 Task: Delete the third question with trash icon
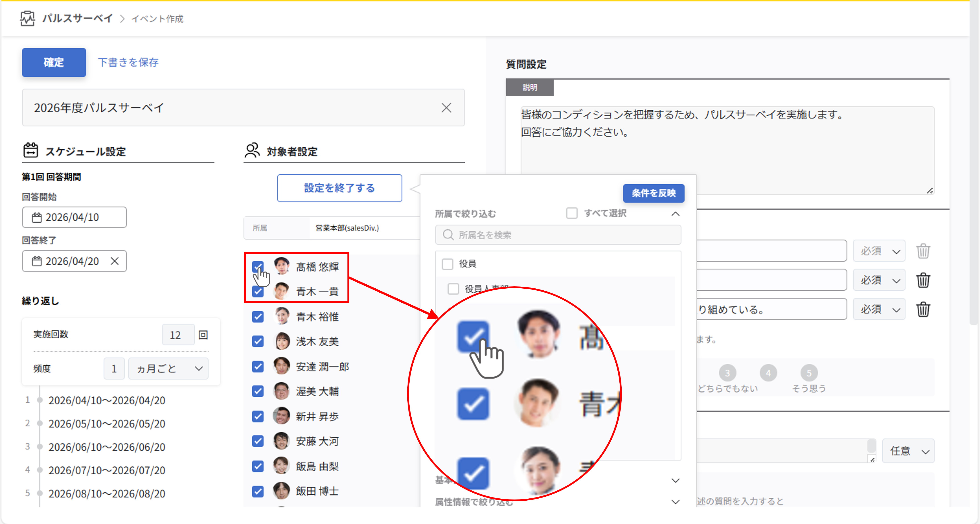point(923,310)
